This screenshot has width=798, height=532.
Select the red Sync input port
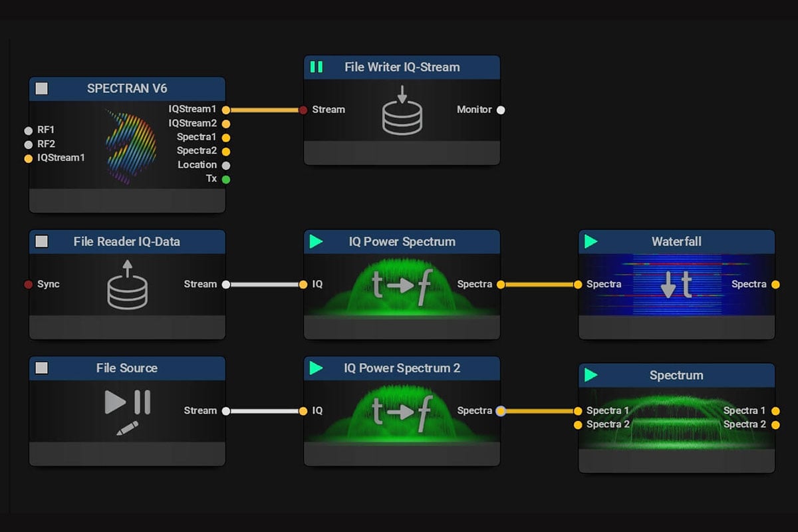(x=28, y=285)
